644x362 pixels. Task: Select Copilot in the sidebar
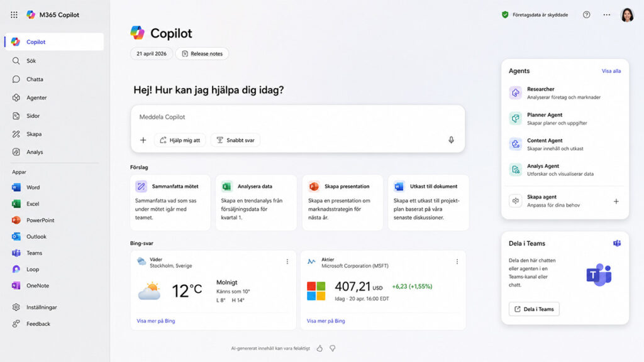[54, 42]
